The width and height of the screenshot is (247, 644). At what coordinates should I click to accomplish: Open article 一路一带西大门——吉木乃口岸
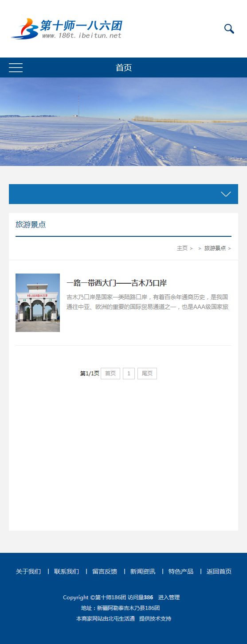pyautogui.click(x=117, y=283)
